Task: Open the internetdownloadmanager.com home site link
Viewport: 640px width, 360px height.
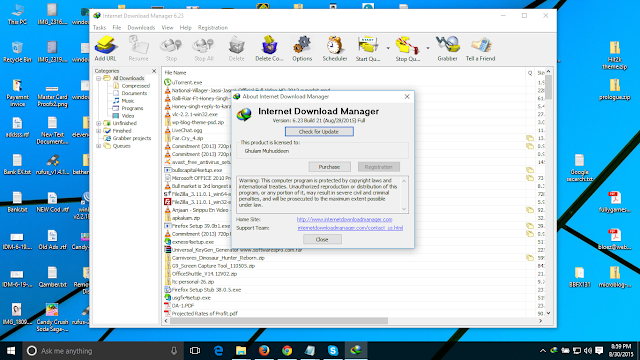Action: (x=344, y=219)
